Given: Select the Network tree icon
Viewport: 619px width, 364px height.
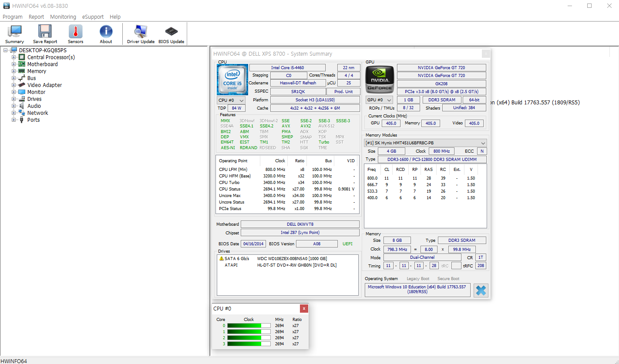Looking at the screenshot, I should coord(22,113).
